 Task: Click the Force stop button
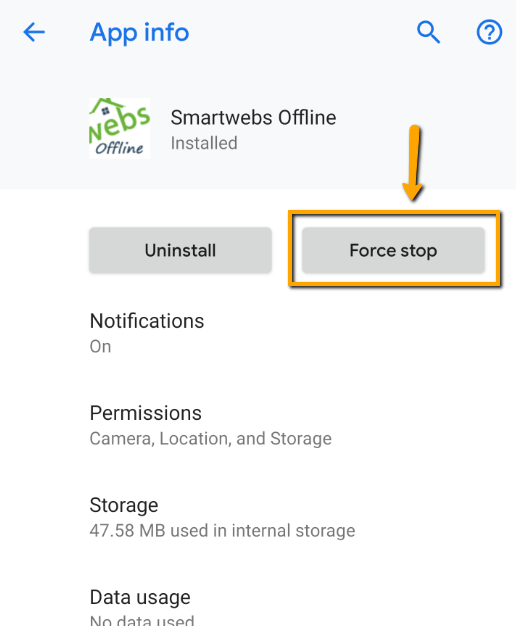393,250
